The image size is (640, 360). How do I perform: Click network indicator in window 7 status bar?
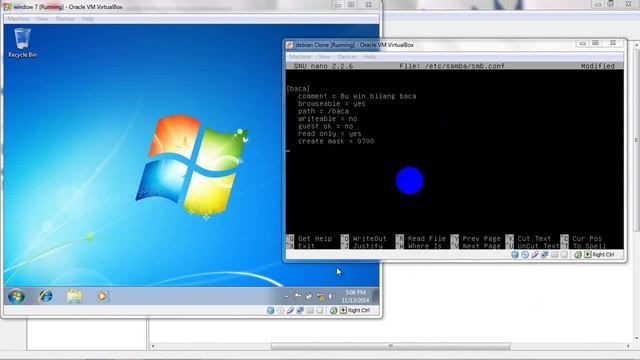tap(300, 311)
